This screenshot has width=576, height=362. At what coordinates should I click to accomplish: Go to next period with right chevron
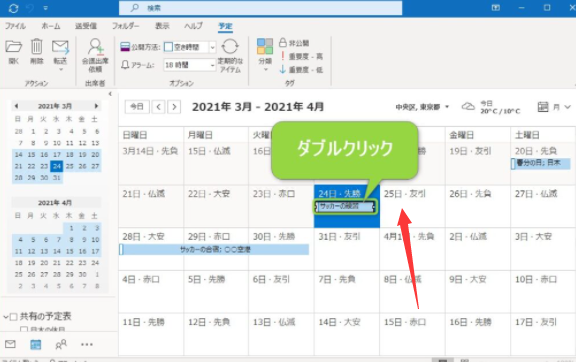click(174, 107)
